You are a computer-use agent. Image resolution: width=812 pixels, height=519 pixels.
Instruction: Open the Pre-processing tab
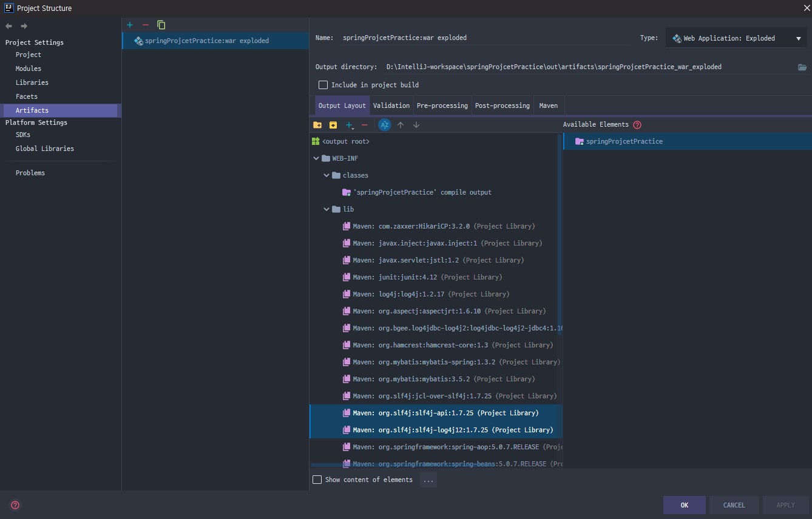point(442,105)
